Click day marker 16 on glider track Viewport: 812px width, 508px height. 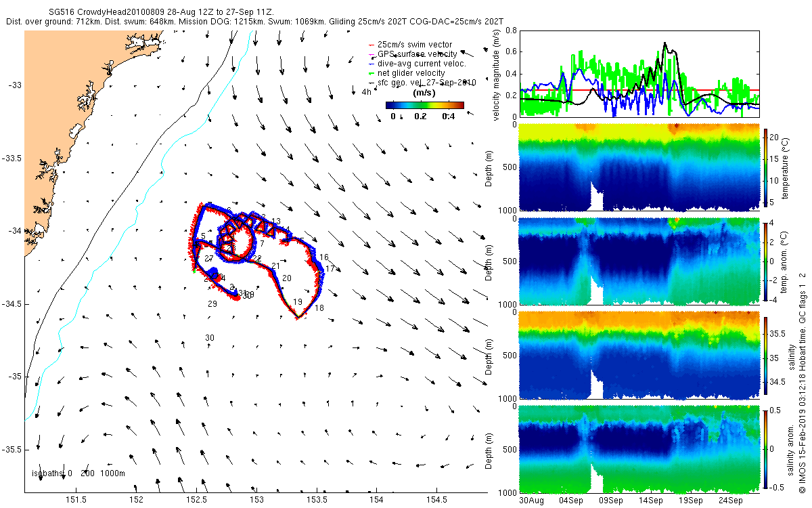(324, 257)
